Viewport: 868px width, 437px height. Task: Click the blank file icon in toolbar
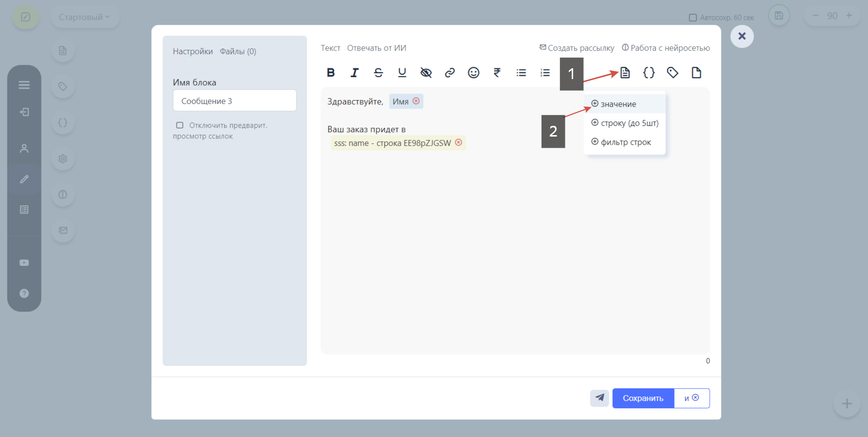[x=696, y=73]
